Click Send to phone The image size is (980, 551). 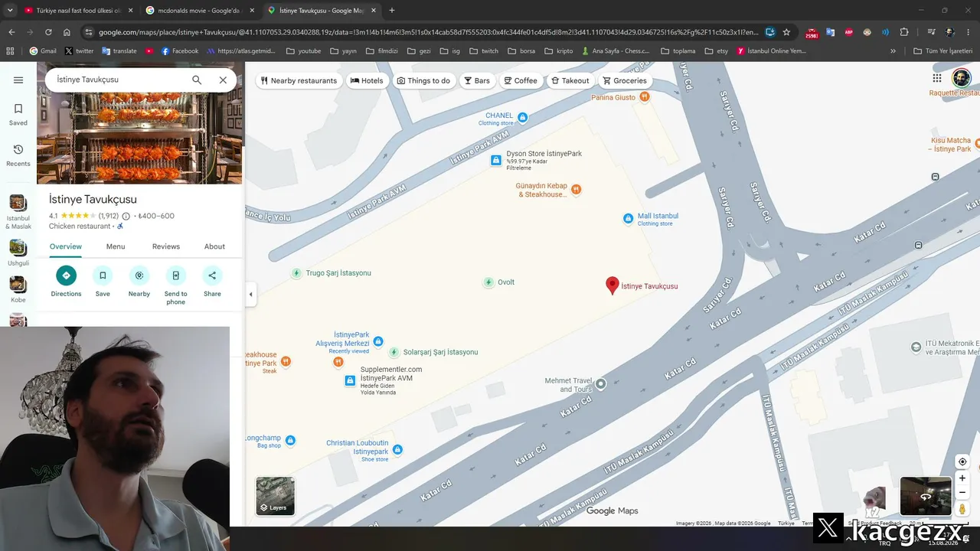pos(175,285)
